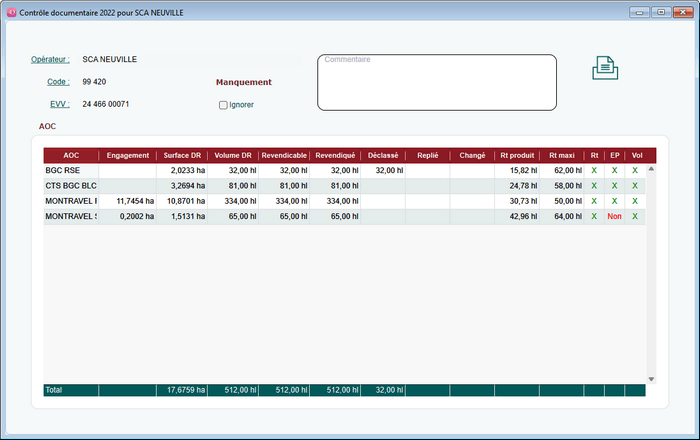
Task: Open the Code link
Action: [x=58, y=82]
